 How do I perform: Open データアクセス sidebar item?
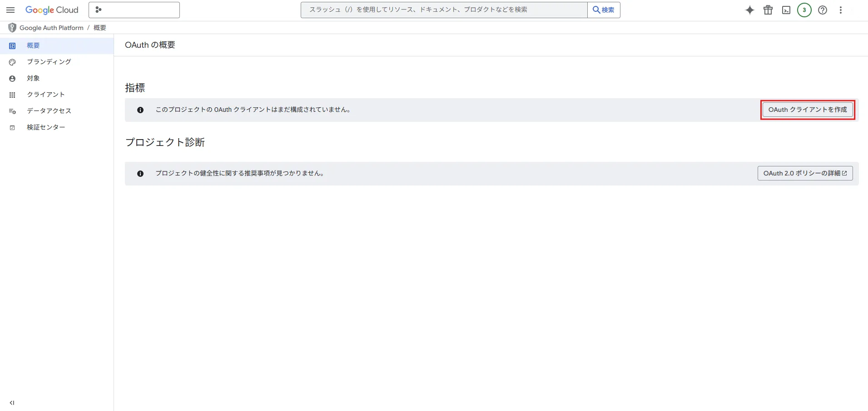(57, 111)
